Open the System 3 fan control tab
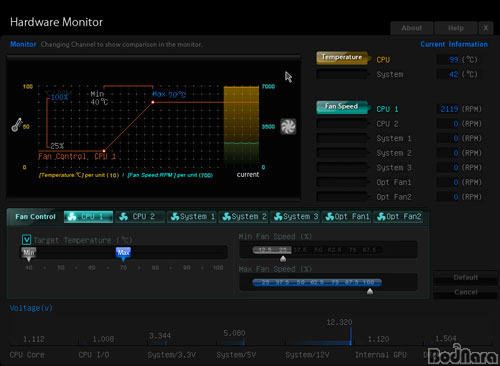The height and width of the screenshot is (366, 500). (x=295, y=217)
